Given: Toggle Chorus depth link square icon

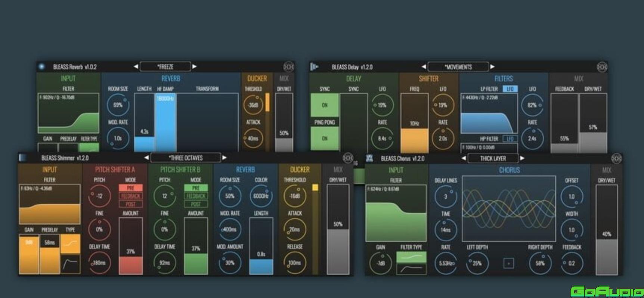Looking at the screenshot, I should tap(508, 263).
